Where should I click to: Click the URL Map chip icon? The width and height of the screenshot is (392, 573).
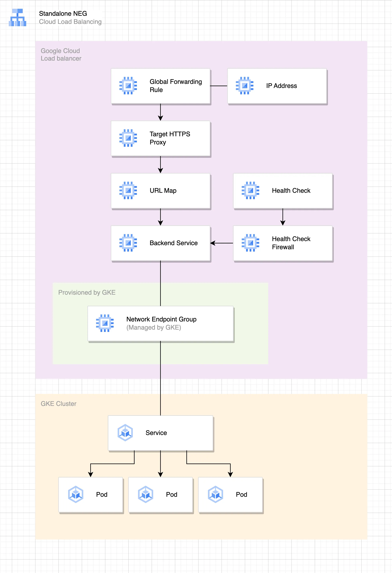click(128, 190)
